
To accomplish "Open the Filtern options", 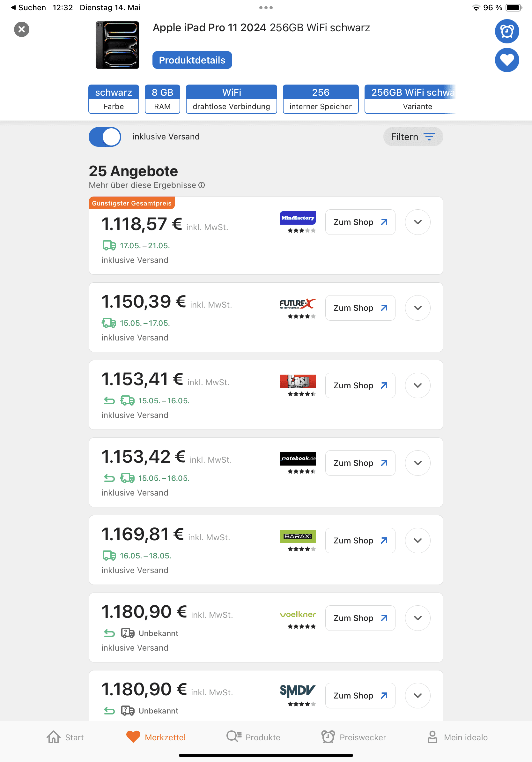I will coord(413,137).
